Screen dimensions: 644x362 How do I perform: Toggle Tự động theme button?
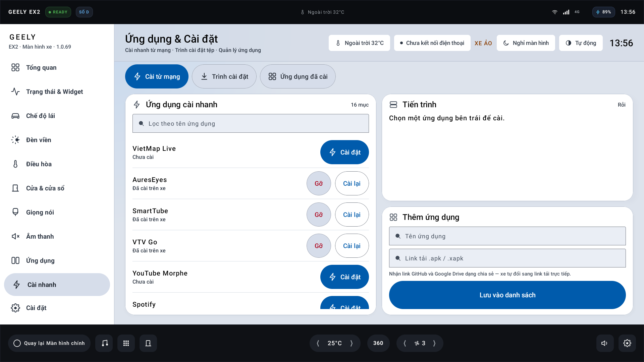pos(581,43)
